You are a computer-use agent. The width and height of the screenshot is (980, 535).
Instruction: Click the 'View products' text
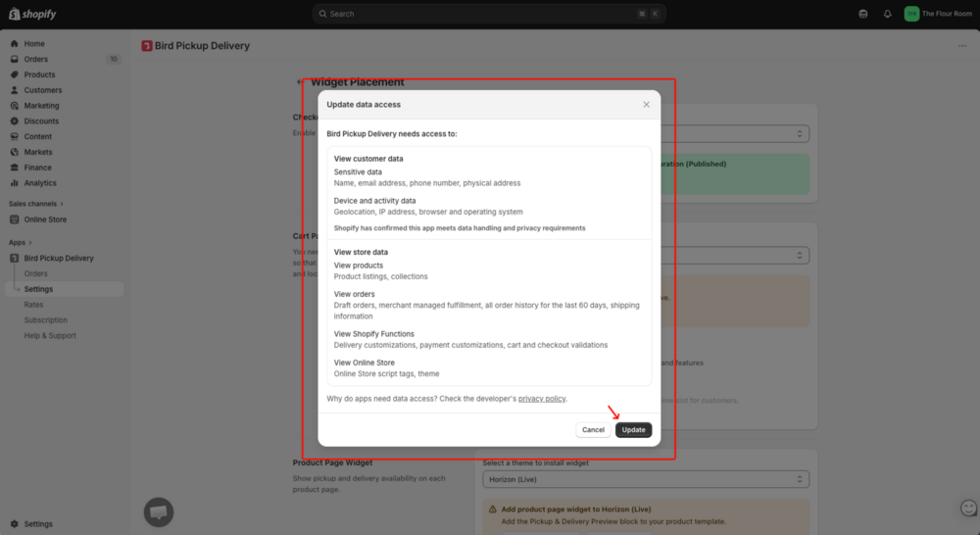coord(358,266)
